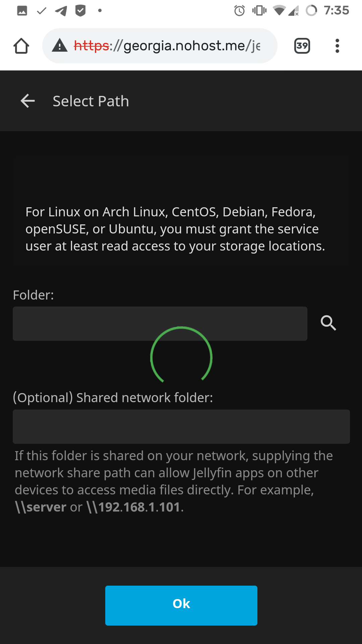The width and height of the screenshot is (362, 644).
Task: Tap the shield notification icon
Action: tap(80, 11)
